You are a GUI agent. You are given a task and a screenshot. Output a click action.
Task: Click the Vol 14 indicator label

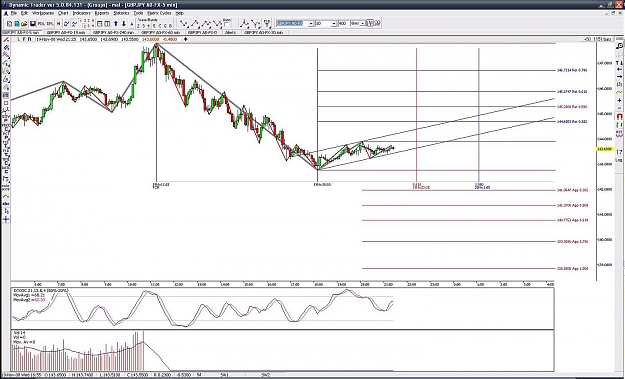[19, 333]
